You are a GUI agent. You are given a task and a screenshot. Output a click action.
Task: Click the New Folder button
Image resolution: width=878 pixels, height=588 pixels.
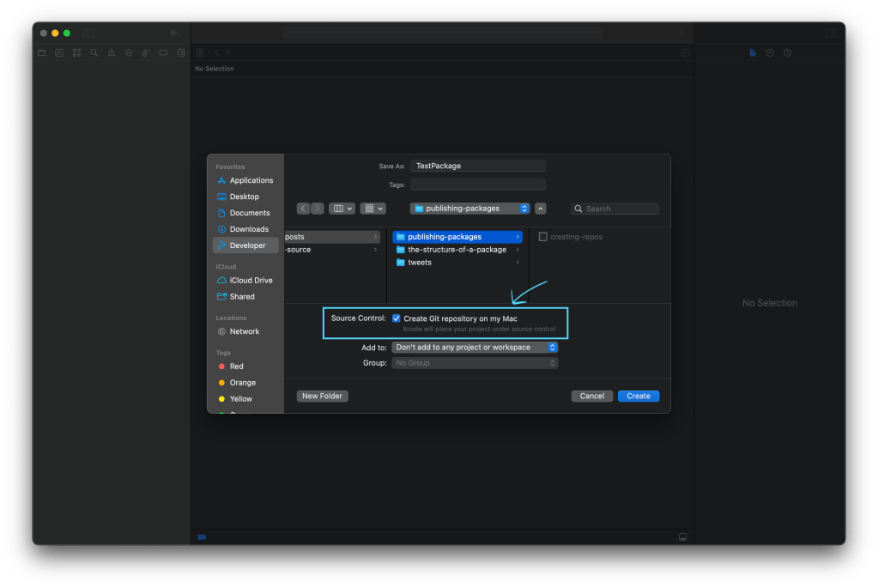coord(322,397)
